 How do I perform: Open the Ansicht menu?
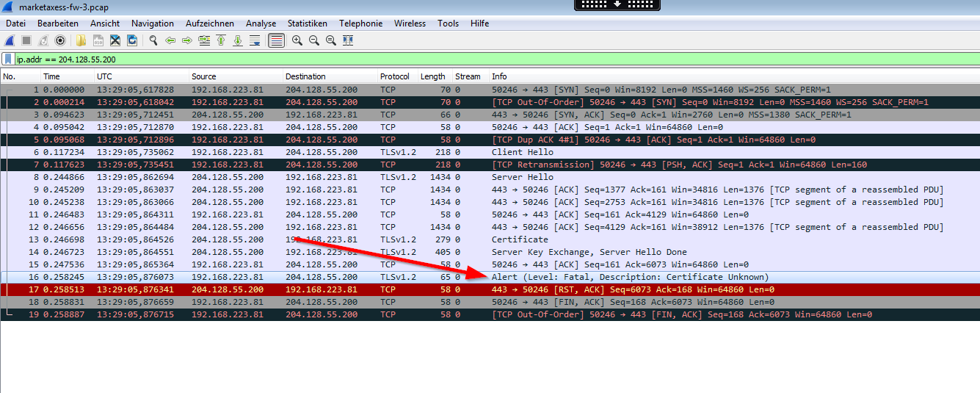(x=105, y=24)
